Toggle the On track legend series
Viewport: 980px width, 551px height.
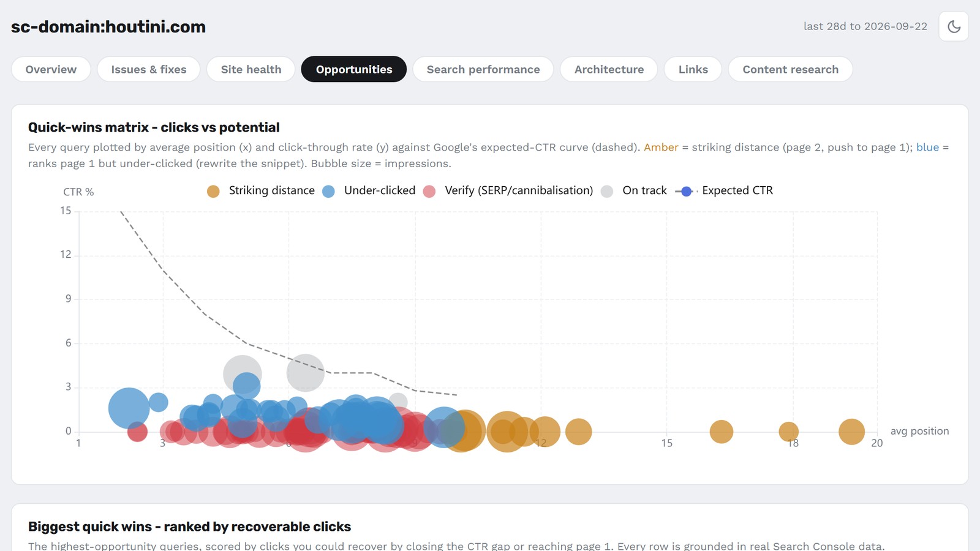633,191
